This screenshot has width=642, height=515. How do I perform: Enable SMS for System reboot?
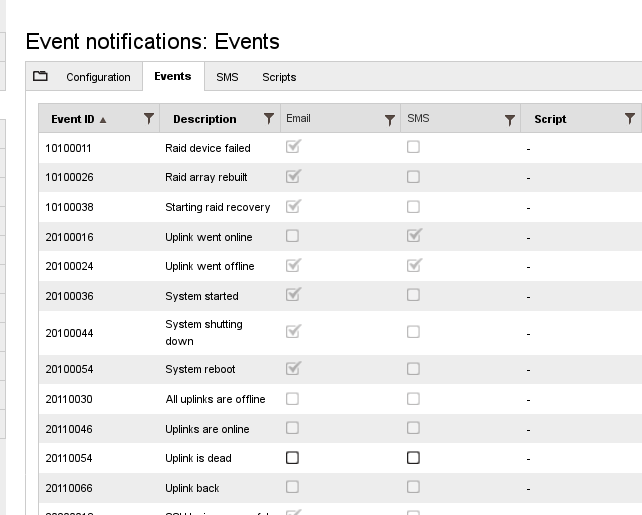tap(413, 369)
